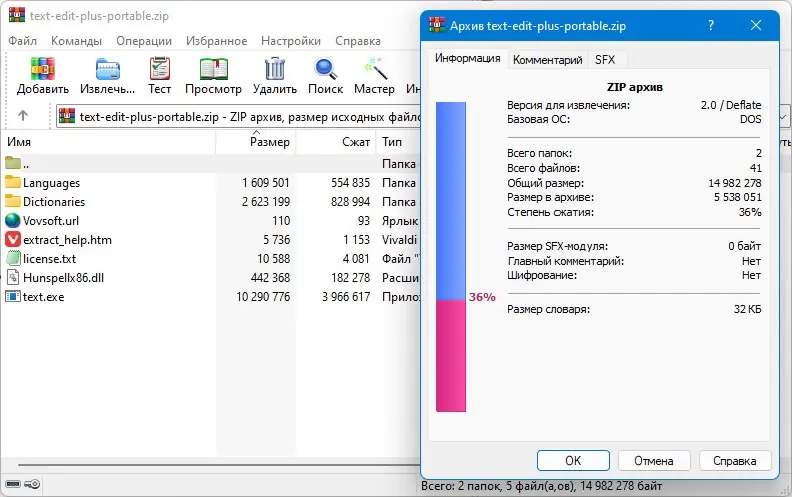The width and height of the screenshot is (792, 497).
Task: Click the Dictionaries folder icon
Action: coord(13,201)
